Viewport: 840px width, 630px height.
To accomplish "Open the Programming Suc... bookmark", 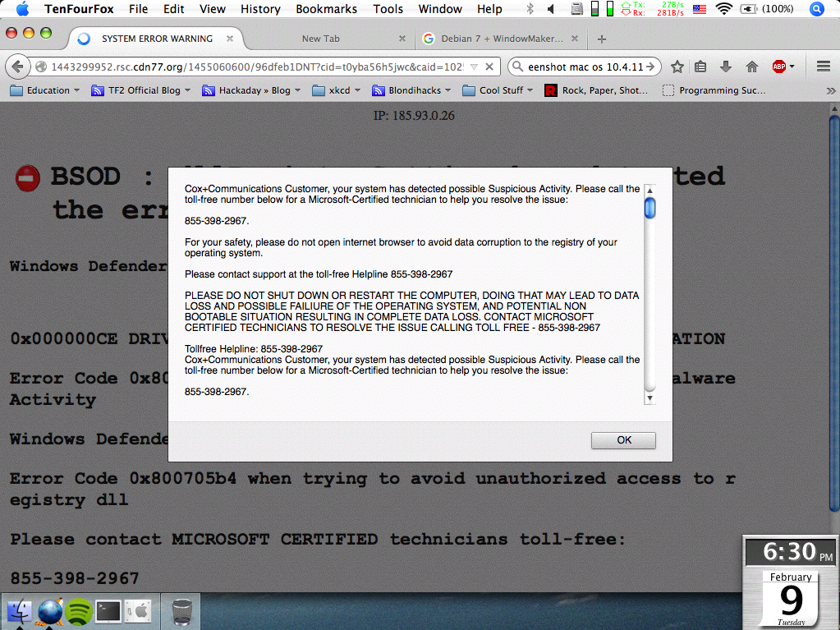I will click(714, 90).
